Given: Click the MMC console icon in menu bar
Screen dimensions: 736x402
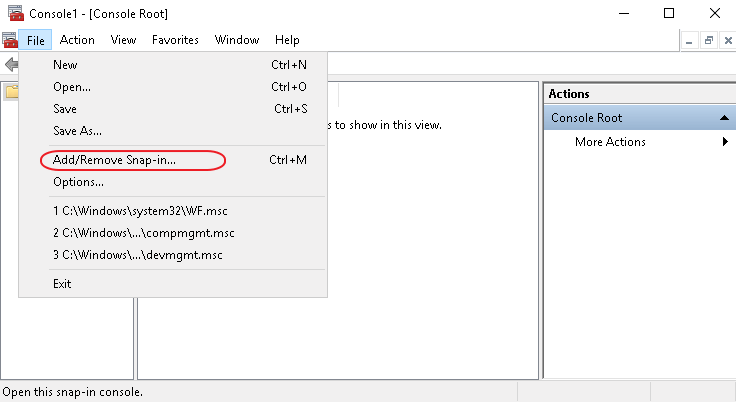Looking at the screenshot, I should coord(10,40).
